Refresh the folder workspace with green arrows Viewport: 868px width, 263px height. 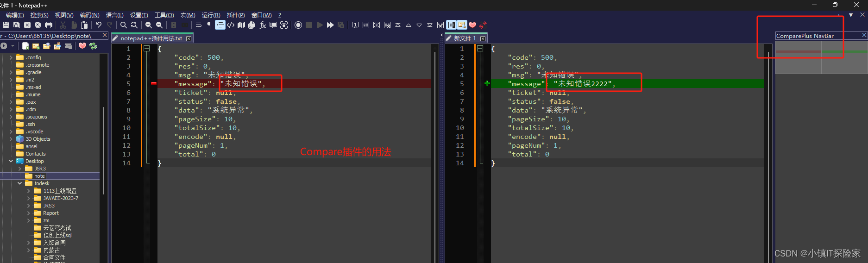pos(93,46)
